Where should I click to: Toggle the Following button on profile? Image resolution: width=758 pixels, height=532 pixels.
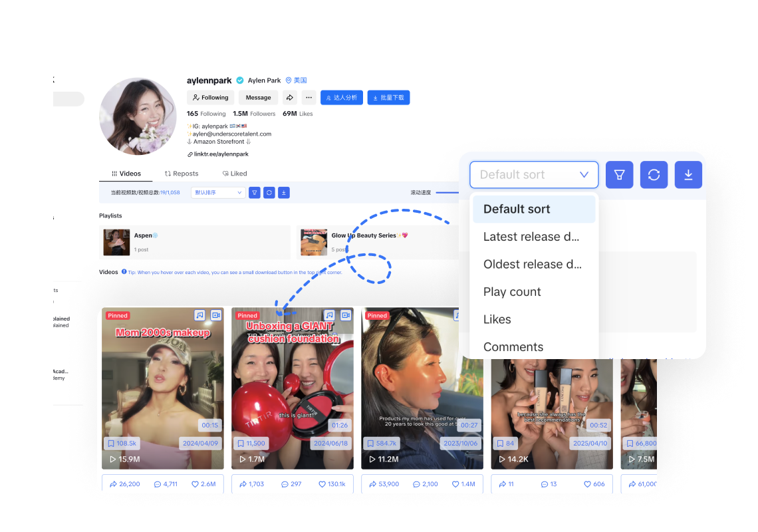point(210,98)
